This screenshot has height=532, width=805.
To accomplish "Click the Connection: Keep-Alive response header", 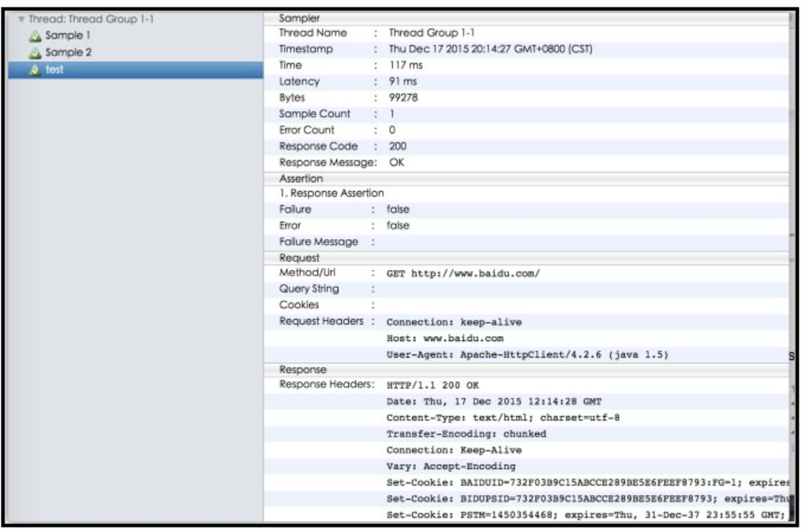I will [x=454, y=451].
